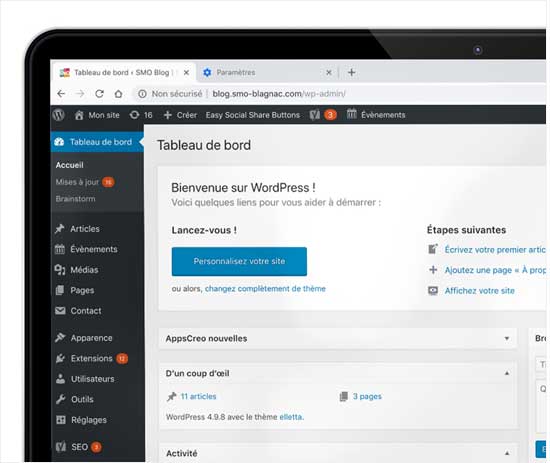
Task: Click the Médias icon in sidebar
Action: (x=60, y=270)
